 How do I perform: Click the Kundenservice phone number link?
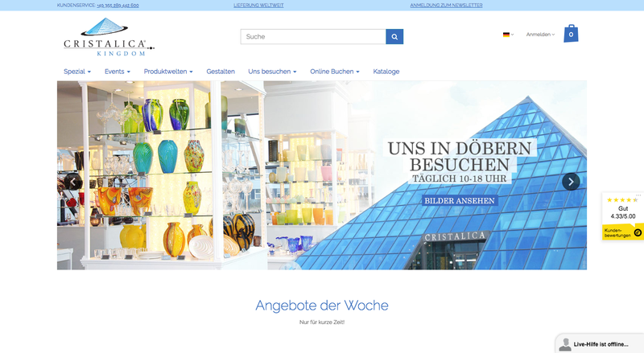point(118,6)
